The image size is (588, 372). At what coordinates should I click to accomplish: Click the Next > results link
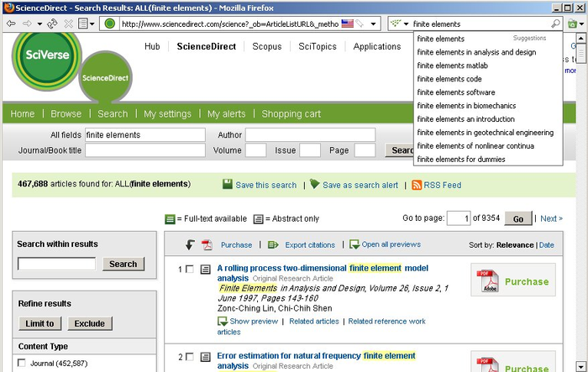pos(551,218)
